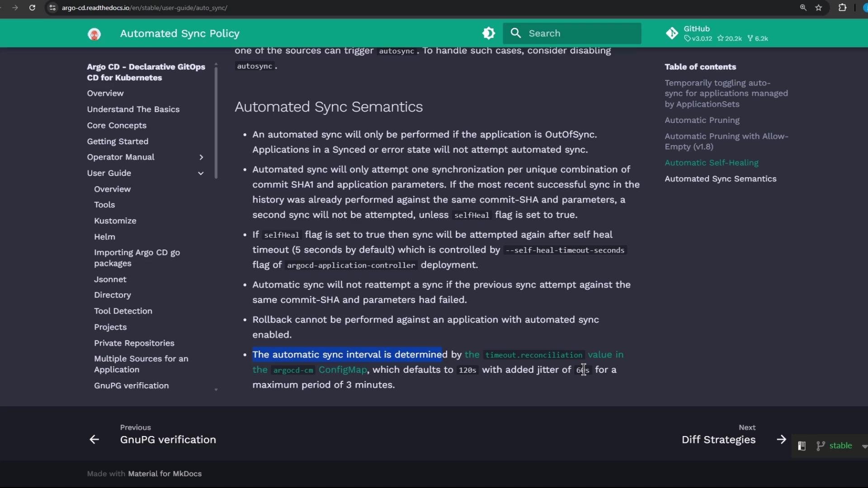Image resolution: width=868 pixels, height=488 pixels.
Task: Click argocd-application-controller code text
Action: tap(351, 266)
